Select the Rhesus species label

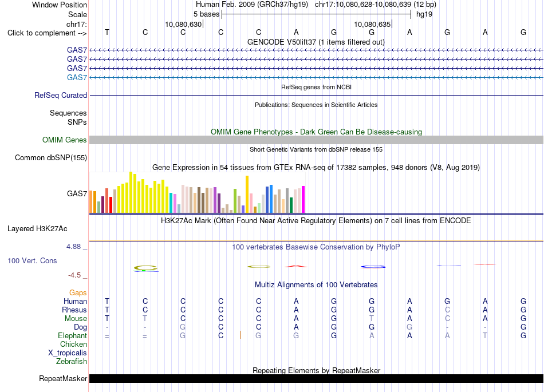point(74,310)
